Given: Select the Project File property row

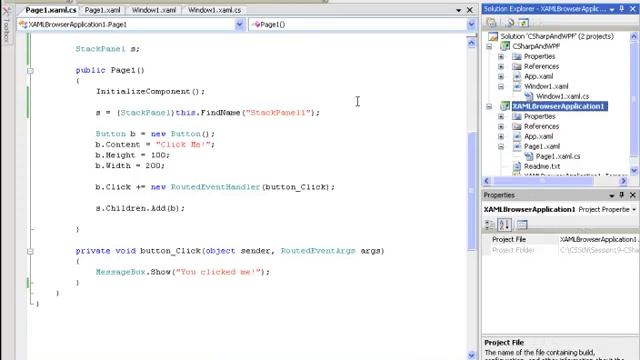Looking at the screenshot, I should tap(561, 240).
